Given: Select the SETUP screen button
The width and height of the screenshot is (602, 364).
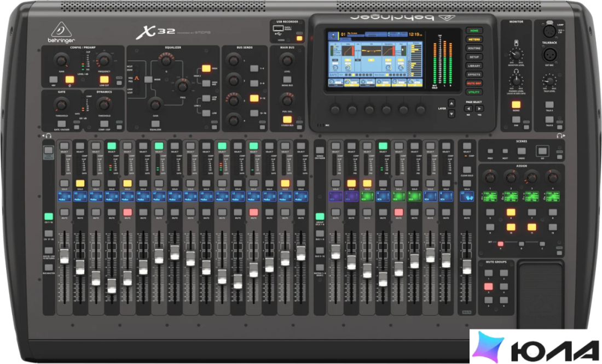Looking at the screenshot, I should tap(474, 57).
